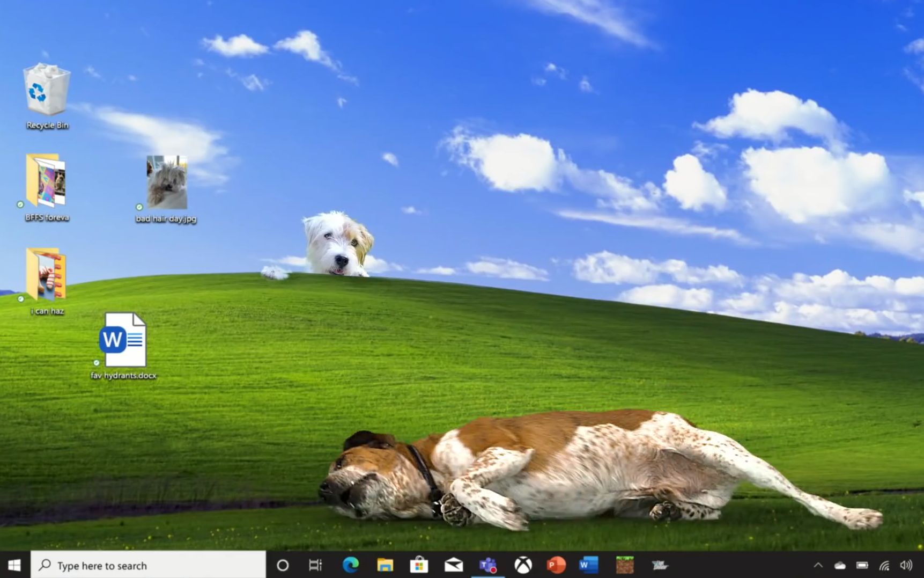Launch the Xbox app from the taskbar
This screenshot has width=924, height=578.
[523, 565]
